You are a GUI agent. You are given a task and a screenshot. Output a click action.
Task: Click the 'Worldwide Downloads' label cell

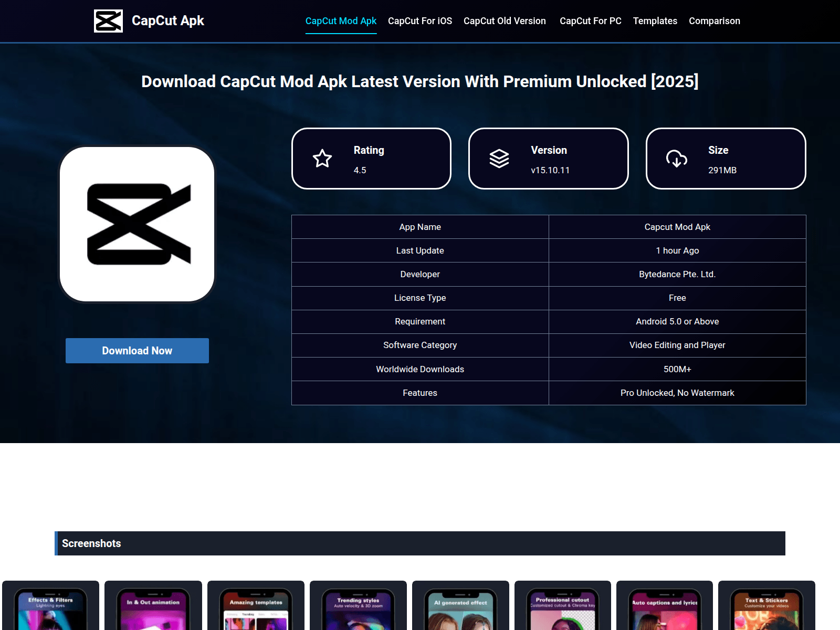tap(420, 369)
